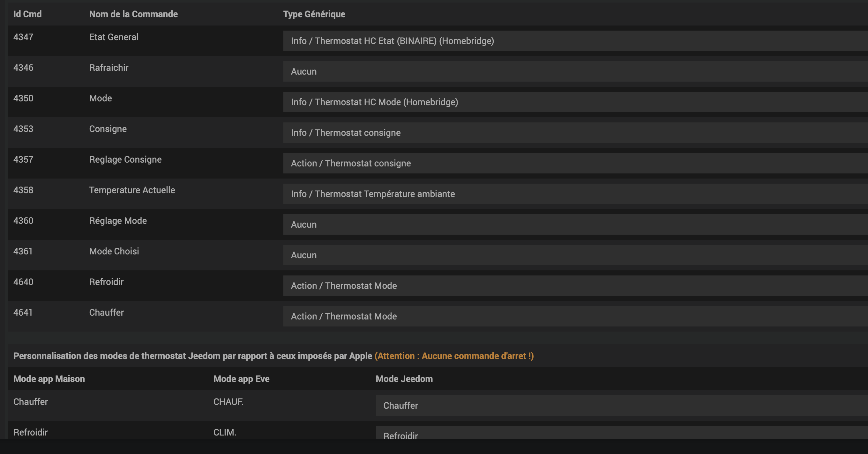Click the CHAUF. Eve mode cell
Image resolution: width=868 pixels, height=454 pixels.
(x=228, y=402)
